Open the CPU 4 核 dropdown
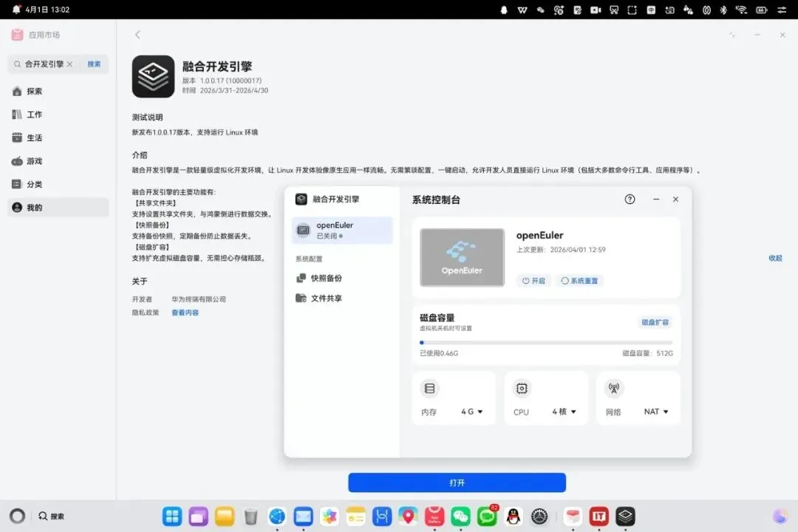The width and height of the screenshot is (798, 532). 564,412
